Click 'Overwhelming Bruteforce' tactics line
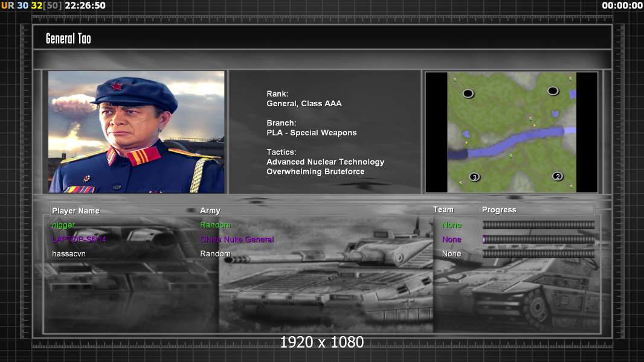This screenshot has width=644, height=362. point(315,172)
